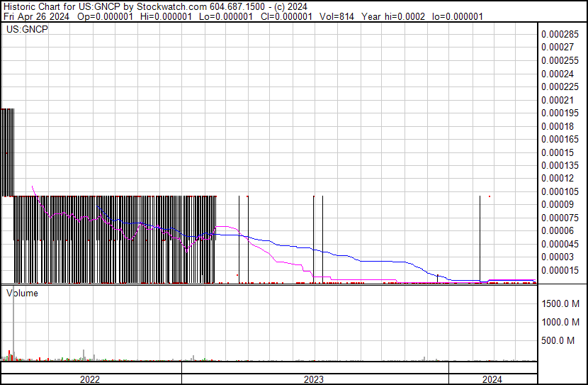Click the 0.000045 price axis label
This screenshot has height=385, width=588.
click(x=560, y=245)
